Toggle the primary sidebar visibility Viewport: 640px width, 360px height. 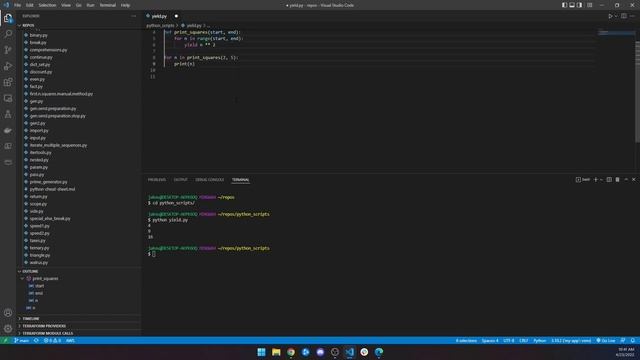(564, 5)
